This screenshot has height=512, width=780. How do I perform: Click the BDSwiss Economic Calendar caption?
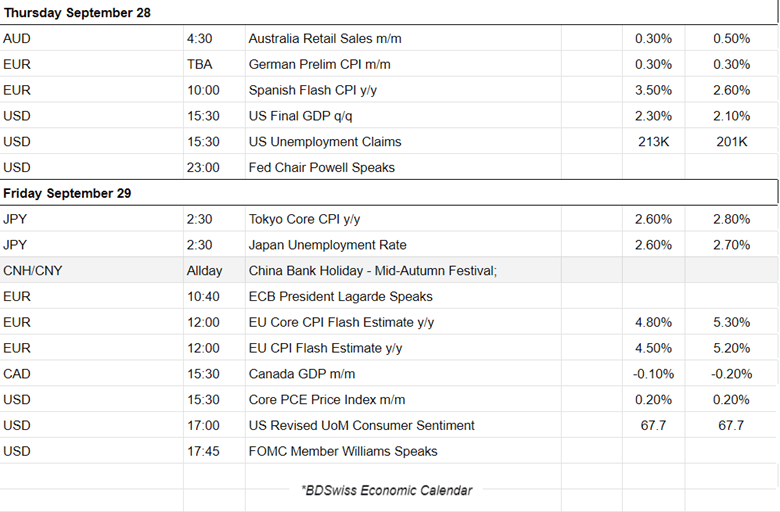pos(386,490)
